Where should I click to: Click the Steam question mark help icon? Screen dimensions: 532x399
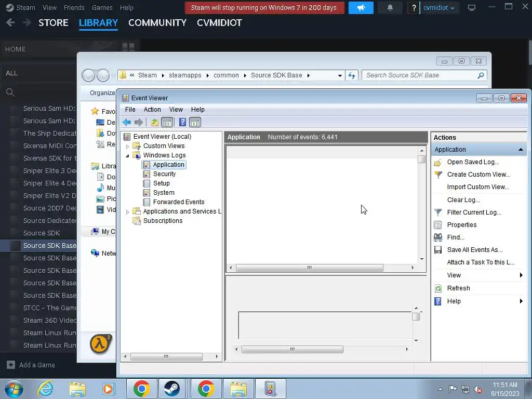(x=414, y=7)
